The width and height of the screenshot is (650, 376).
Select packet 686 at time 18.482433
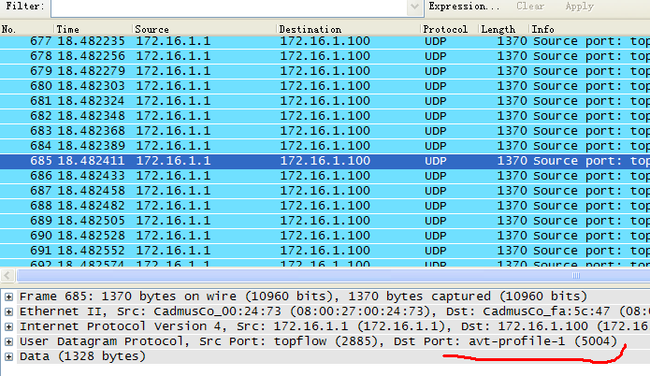point(325,176)
